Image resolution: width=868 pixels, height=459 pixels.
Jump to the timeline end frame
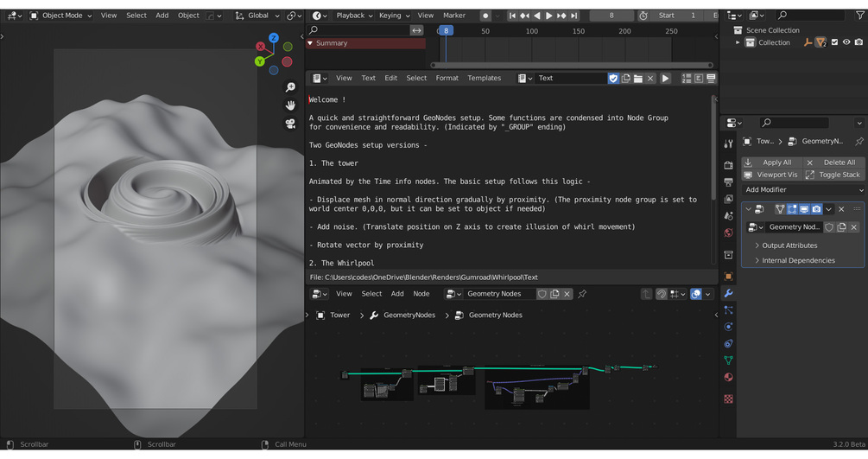point(574,16)
